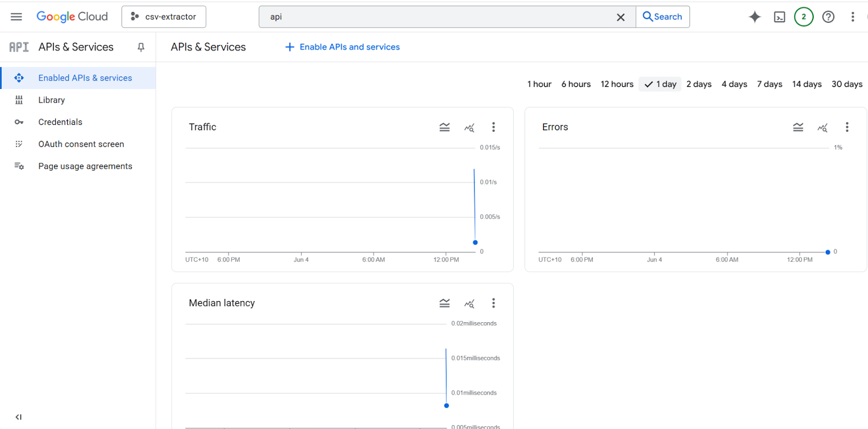Toggle legend on the Traffic chart
This screenshot has width=868, height=429.
(x=444, y=127)
